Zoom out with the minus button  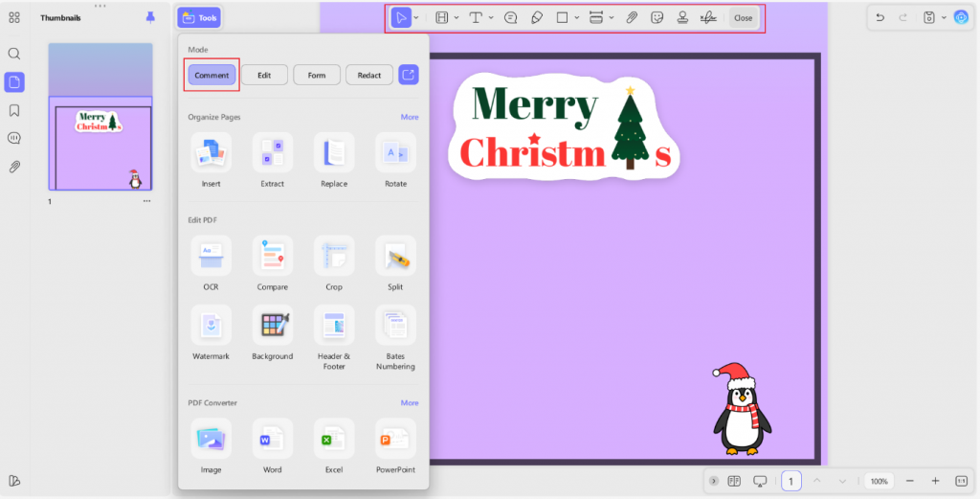point(910,481)
